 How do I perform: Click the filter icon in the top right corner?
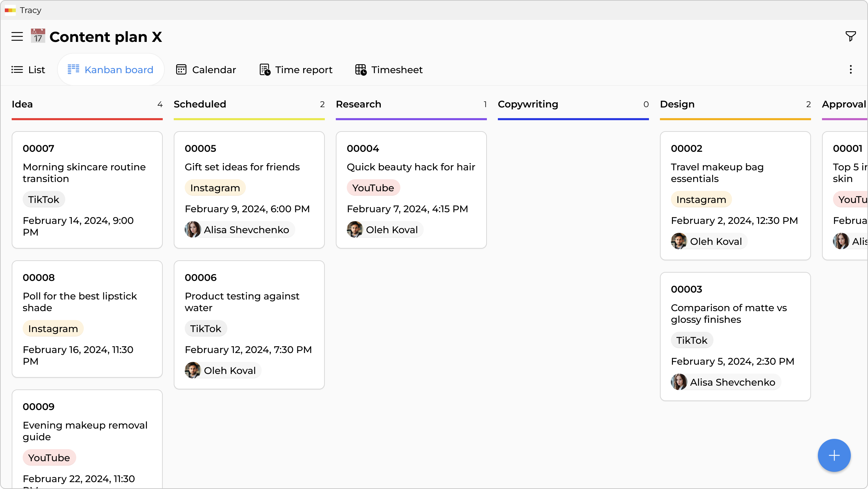click(x=850, y=36)
